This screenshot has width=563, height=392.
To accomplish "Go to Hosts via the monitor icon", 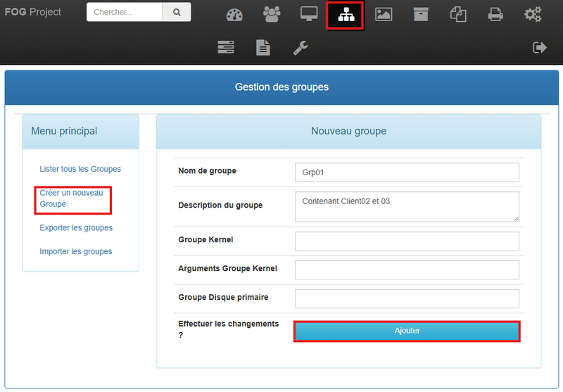I will point(308,14).
